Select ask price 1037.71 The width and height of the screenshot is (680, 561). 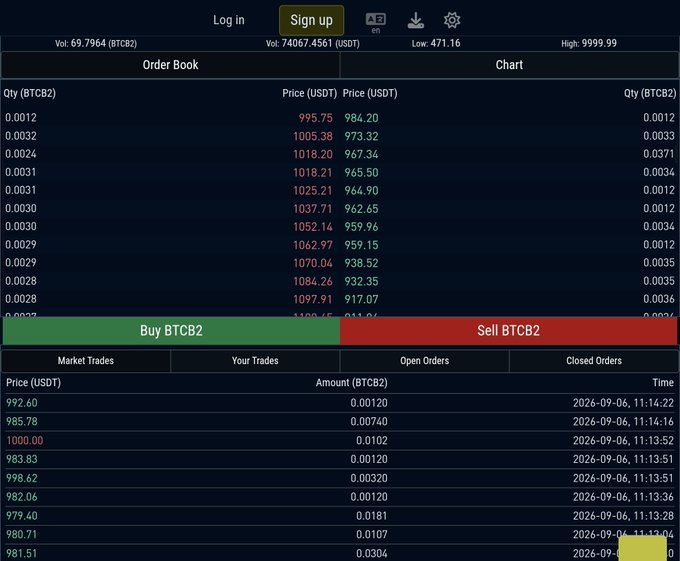(313, 209)
